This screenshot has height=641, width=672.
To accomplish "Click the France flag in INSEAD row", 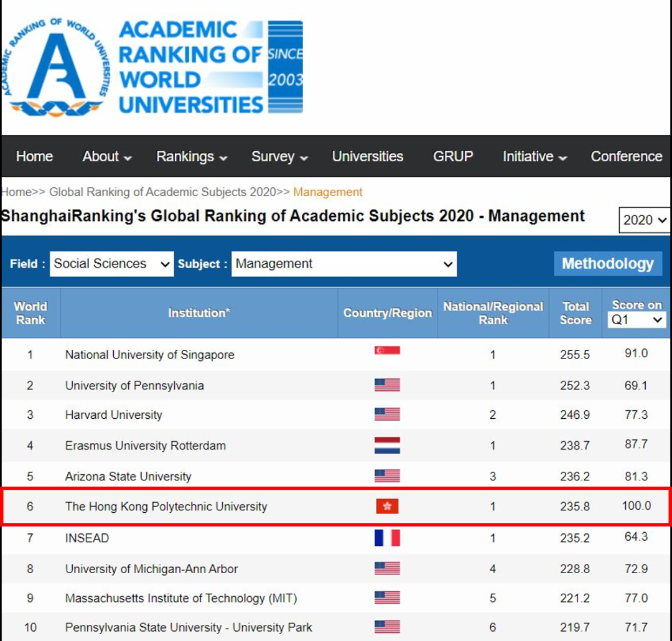I will (x=387, y=537).
